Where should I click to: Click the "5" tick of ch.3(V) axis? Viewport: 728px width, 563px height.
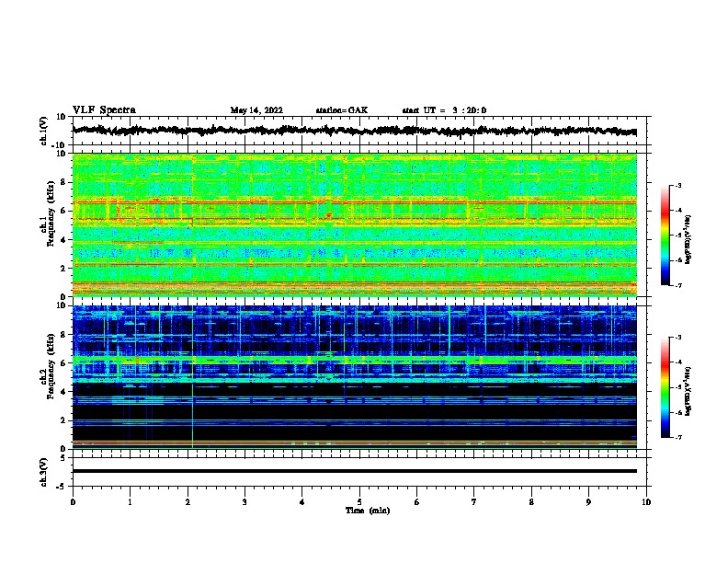[63, 458]
